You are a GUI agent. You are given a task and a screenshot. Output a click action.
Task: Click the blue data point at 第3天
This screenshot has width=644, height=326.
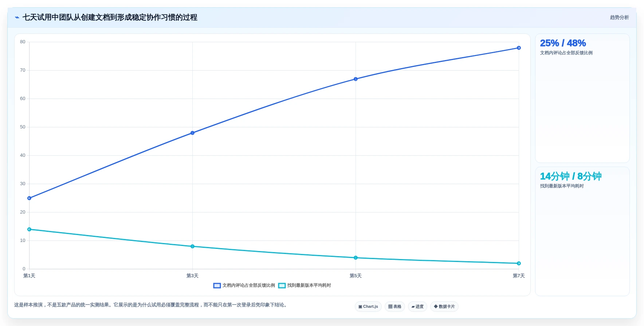[x=193, y=133]
